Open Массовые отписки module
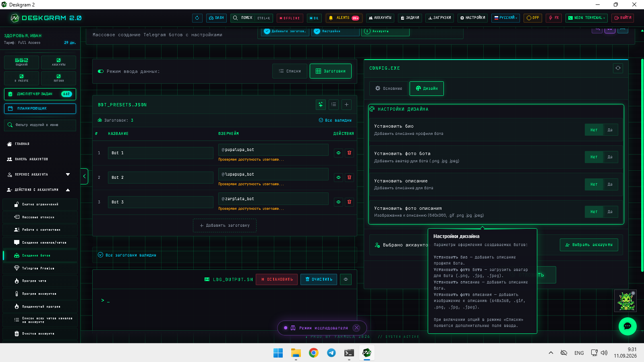 pyautogui.click(x=40, y=217)
